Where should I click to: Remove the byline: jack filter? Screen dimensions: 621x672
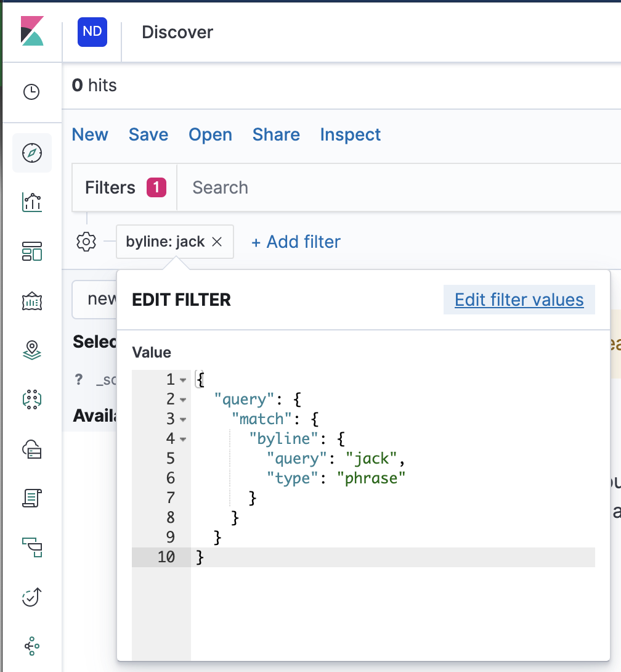pyautogui.click(x=217, y=242)
